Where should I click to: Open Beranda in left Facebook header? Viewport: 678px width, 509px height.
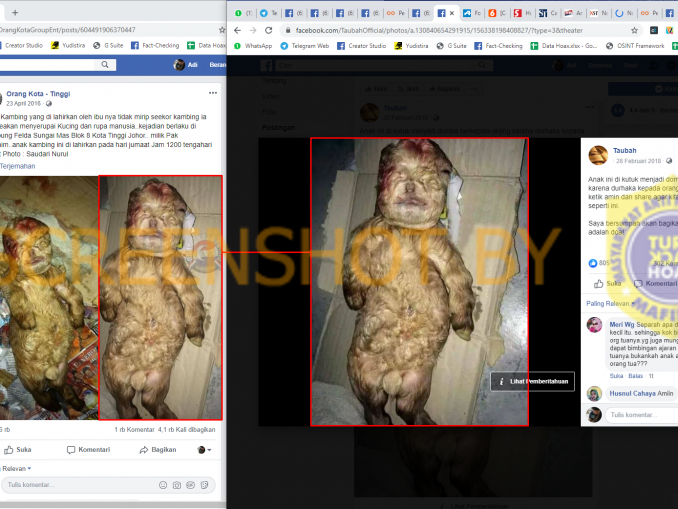coord(217,65)
